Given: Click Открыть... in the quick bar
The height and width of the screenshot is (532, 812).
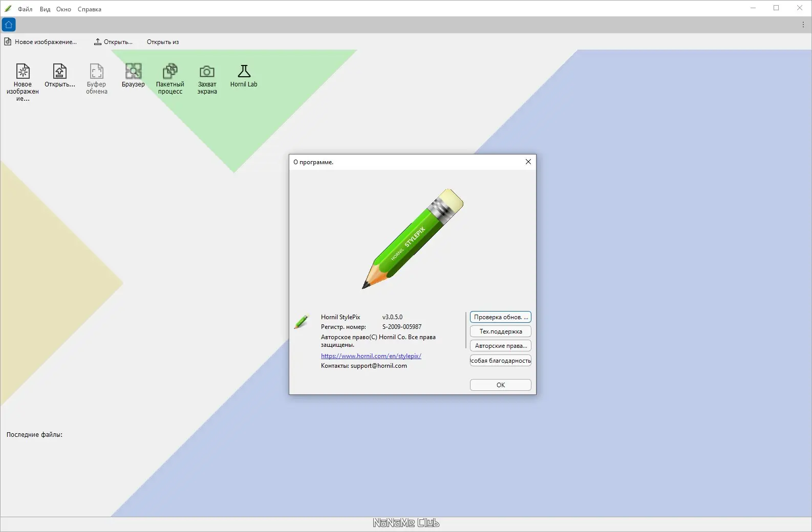Looking at the screenshot, I should 113,42.
